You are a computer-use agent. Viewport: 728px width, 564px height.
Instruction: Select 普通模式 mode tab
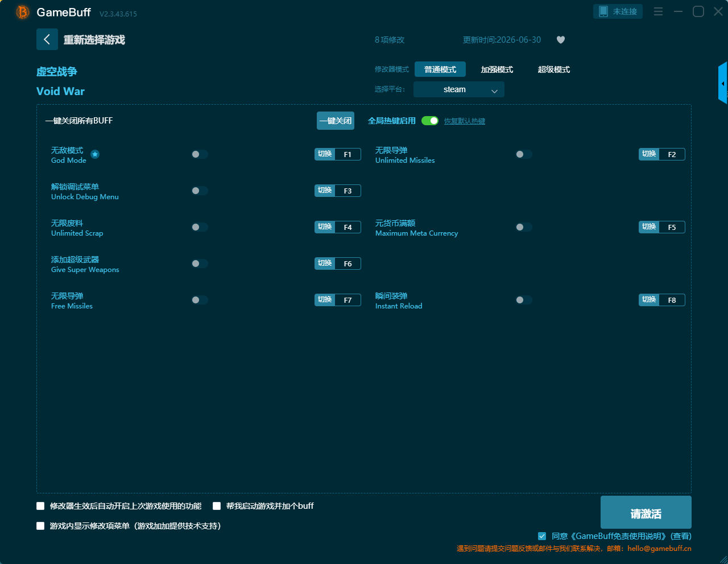[x=440, y=69]
